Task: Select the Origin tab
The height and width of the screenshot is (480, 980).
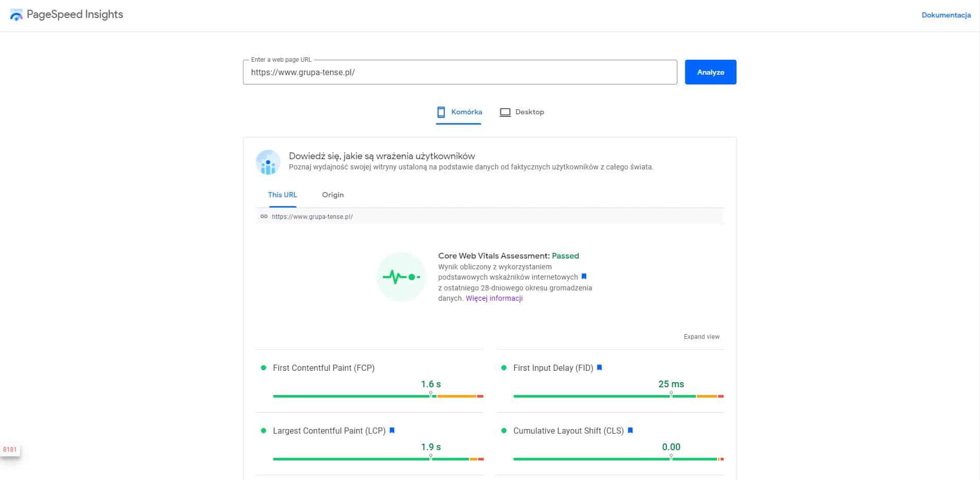Action: click(x=333, y=195)
